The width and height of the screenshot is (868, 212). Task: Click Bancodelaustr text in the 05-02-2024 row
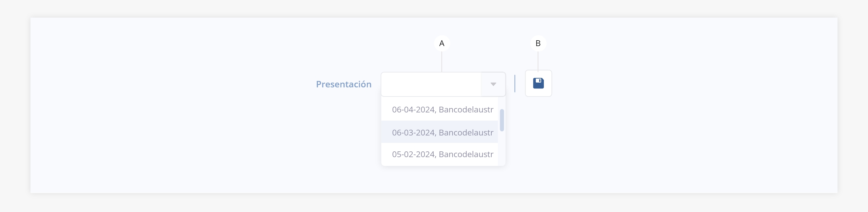pos(466,154)
